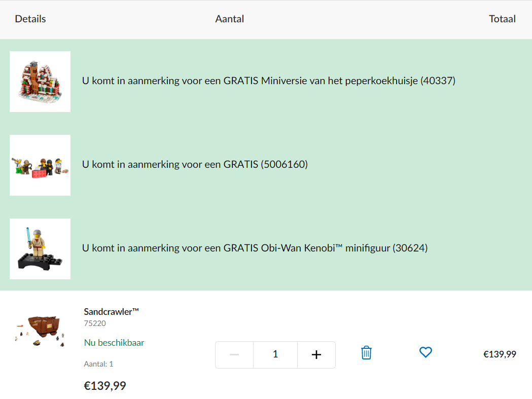Click the GRATIS (5006160) offer text
Screen dimensions: 532x399
click(195, 164)
